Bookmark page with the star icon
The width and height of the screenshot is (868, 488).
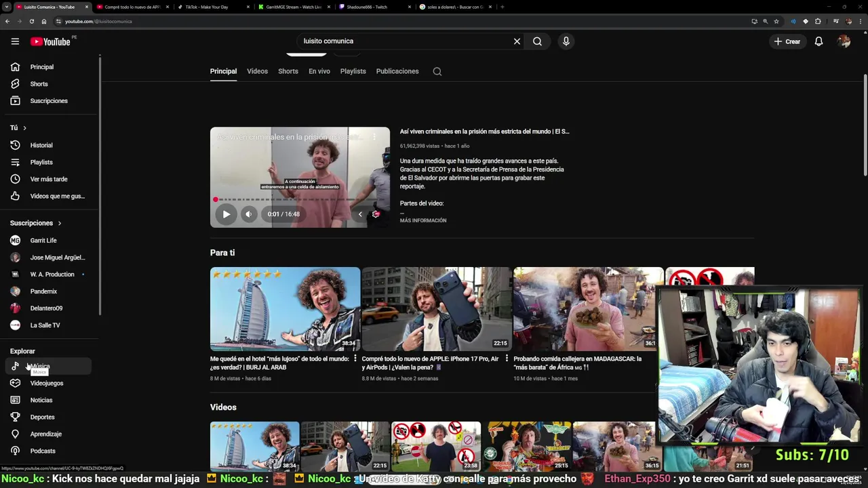point(776,21)
